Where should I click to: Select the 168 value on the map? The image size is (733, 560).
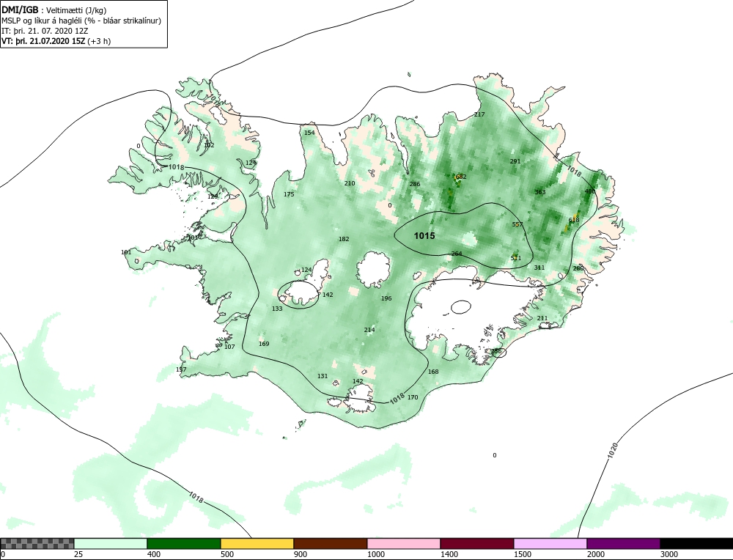[x=433, y=372]
